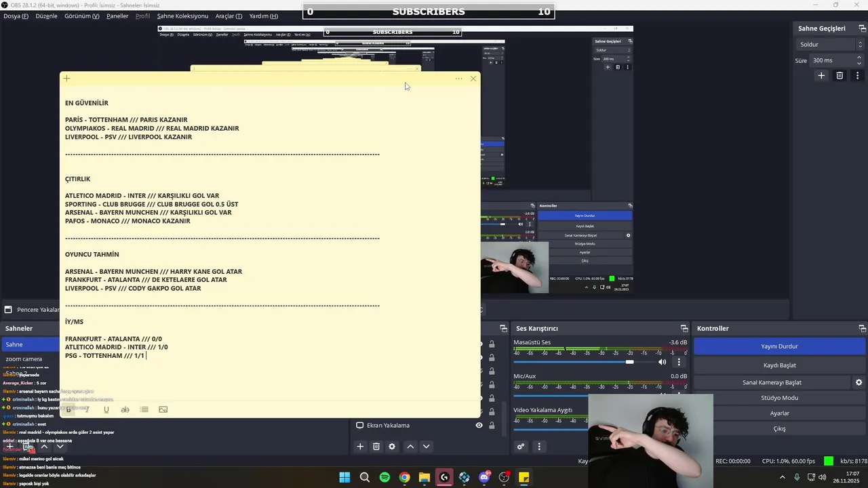Select Sahne in scenes list
868x488 pixels.
click(x=31, y=344)
